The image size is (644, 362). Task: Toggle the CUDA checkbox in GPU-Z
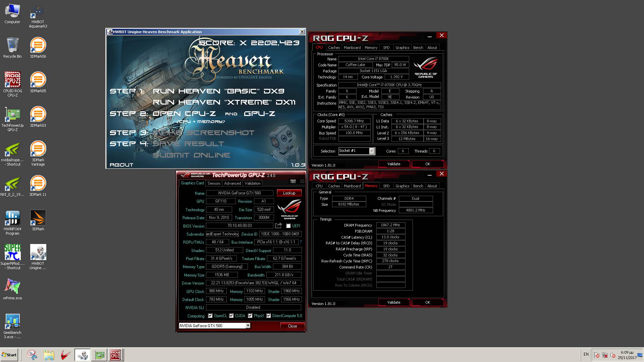[231, 316]
